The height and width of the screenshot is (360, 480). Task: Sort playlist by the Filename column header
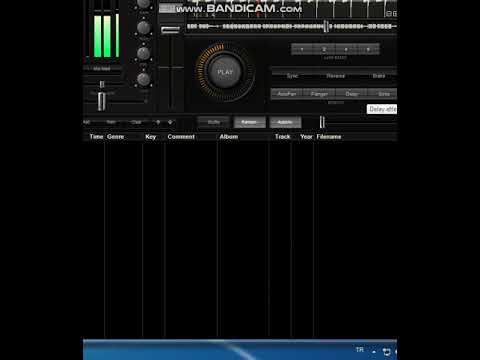tap(329, 137)
